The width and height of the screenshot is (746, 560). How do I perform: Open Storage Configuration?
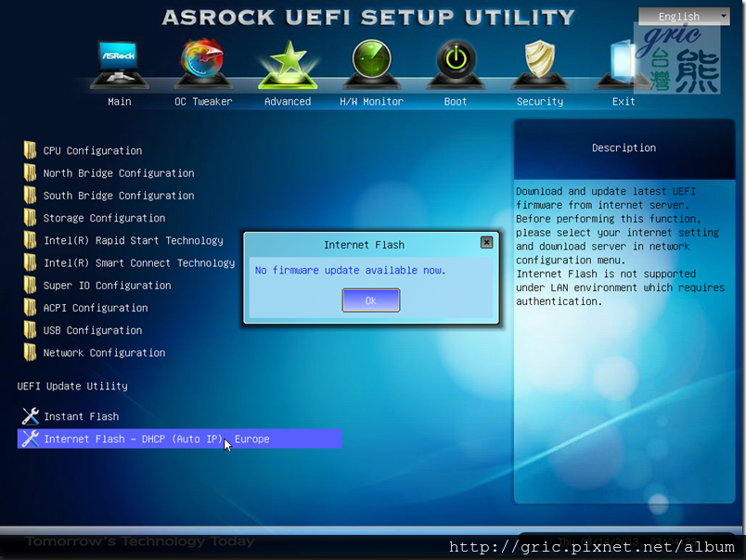coord(104,218)
